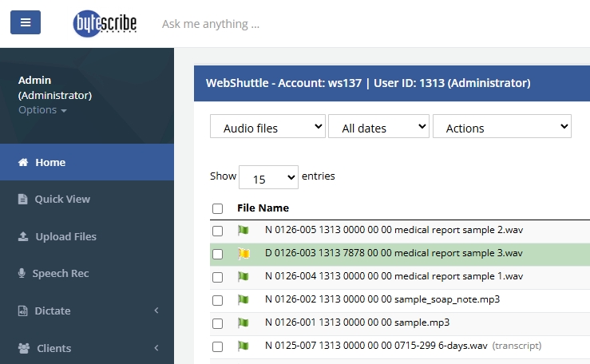Open the Actions dropdown

[501, 128]
